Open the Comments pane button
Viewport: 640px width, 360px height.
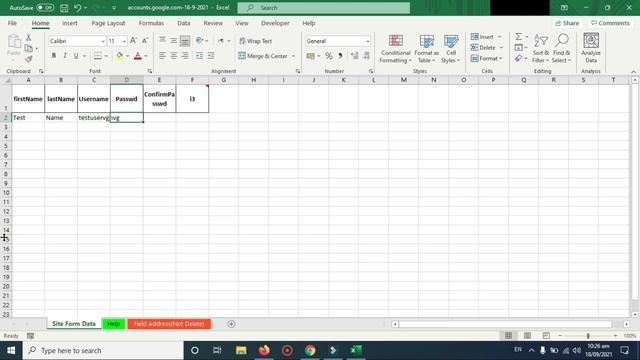pyautogui.click(x=610, y=23)
